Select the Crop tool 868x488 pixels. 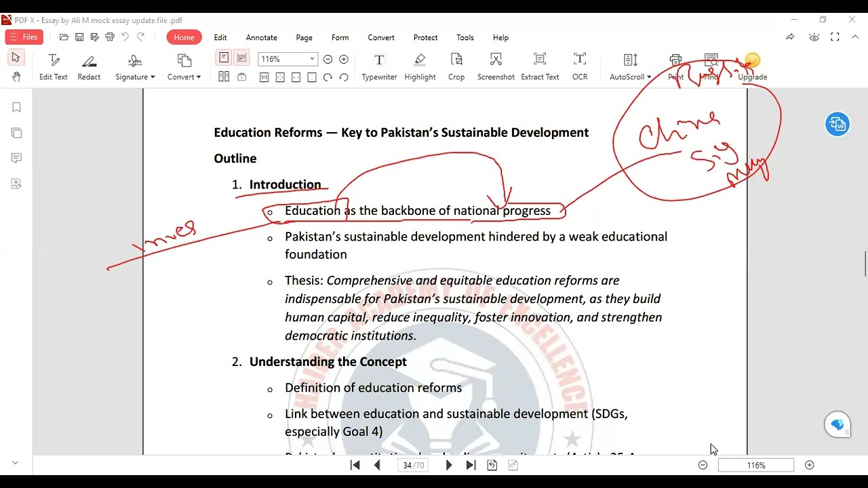click(456, 67)
